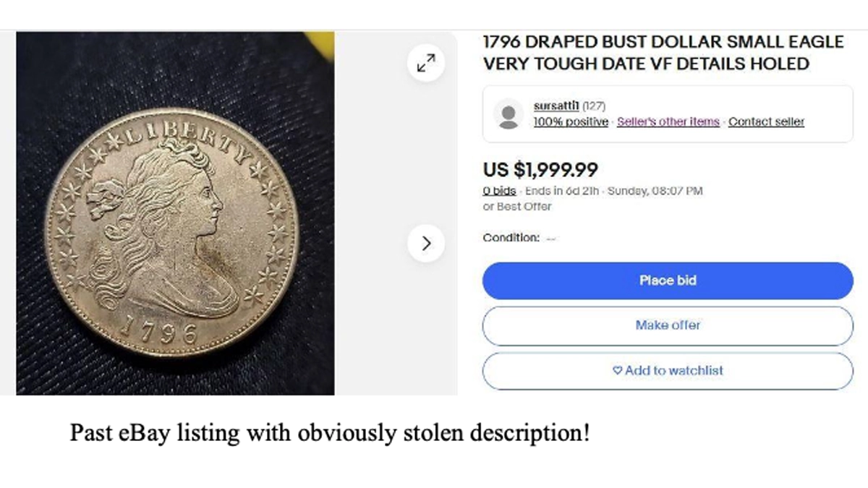This screenshot has height=488, width=868.
Task: Click the 'Ends in 6d 21h' countdown
Action: [x=562, y=191]
